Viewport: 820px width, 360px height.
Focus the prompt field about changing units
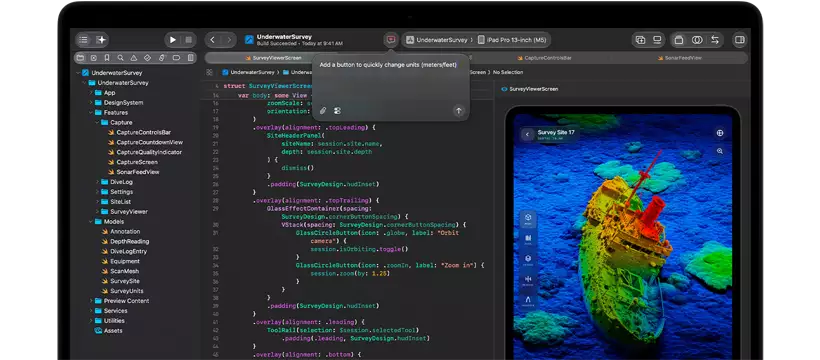pyautogui.click(x=388, y=65)
